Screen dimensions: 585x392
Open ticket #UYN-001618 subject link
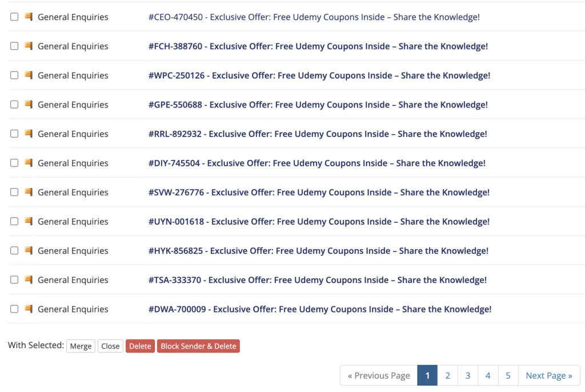click(319, 222)
